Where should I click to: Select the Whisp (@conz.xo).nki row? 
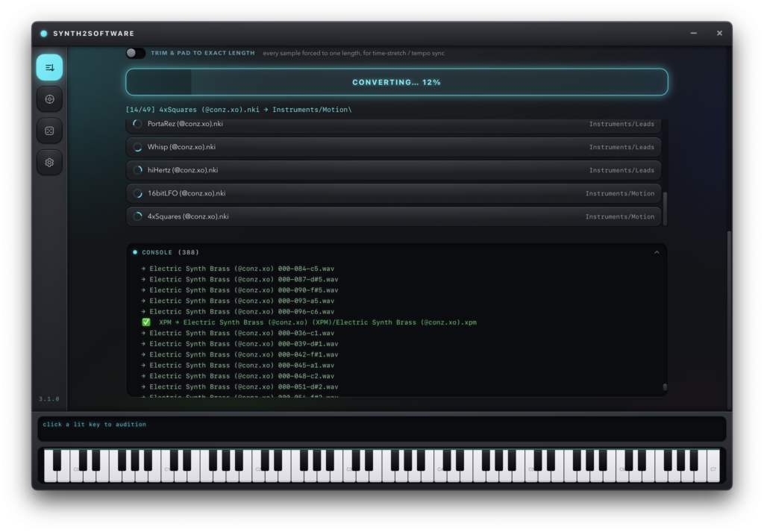(394, 147)
